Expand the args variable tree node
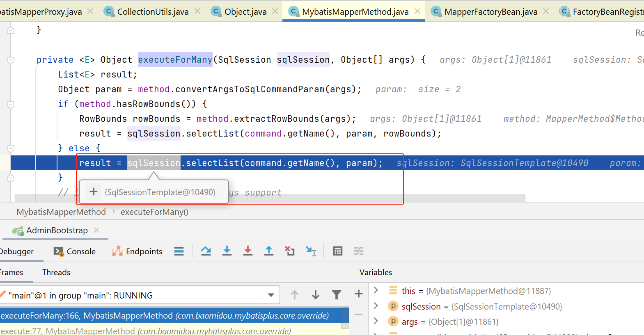The image size is (644, 335). pos(376,321)
